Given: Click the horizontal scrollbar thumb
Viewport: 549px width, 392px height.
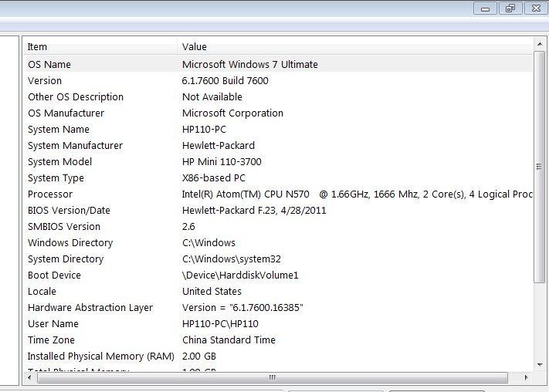Looking at the screenshot, I should tap(272, 377).
